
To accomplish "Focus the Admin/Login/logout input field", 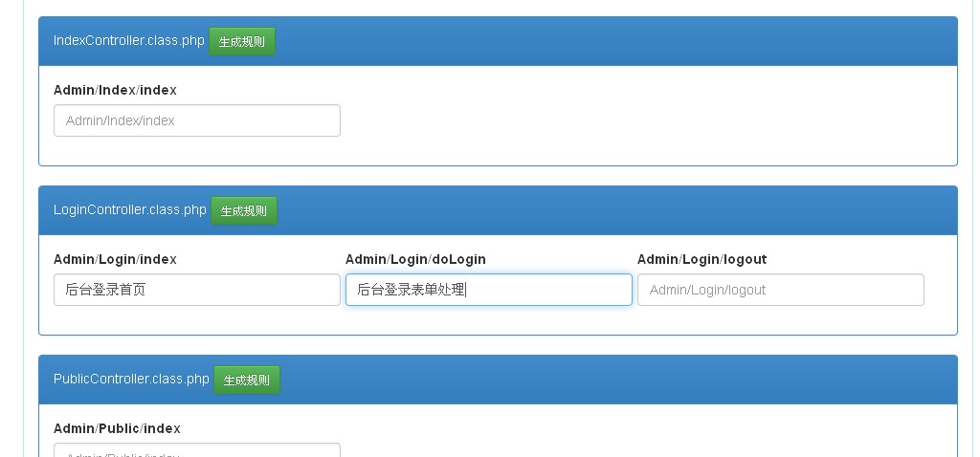I will point(781,290).
